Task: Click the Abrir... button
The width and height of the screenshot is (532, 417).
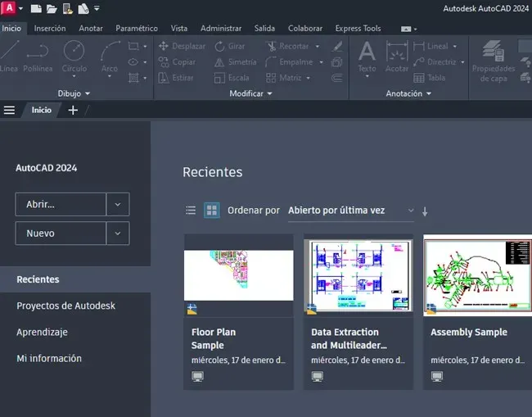Action: (61, 205)
